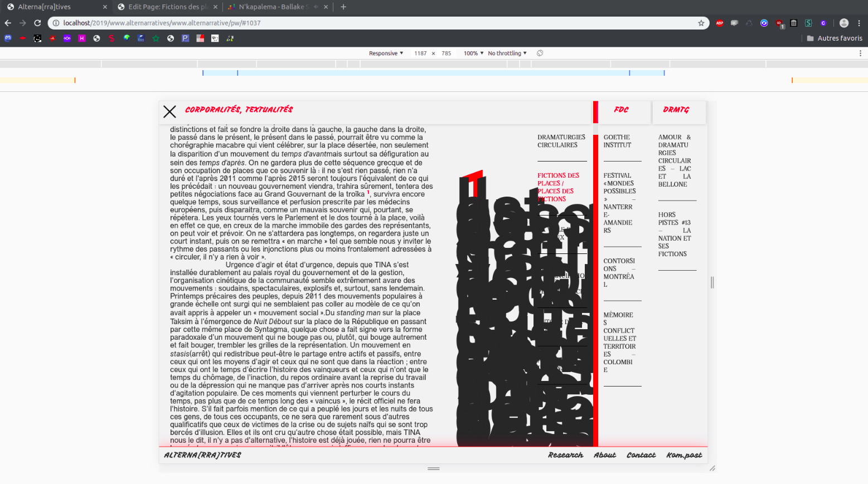Open the Research link in footer
Viewport: 868px width, 484px height.
[x=565, y=455]
